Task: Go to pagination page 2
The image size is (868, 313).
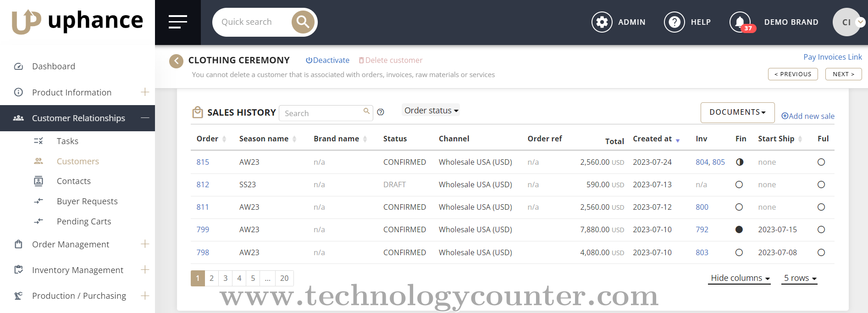Action: (211, 278)
